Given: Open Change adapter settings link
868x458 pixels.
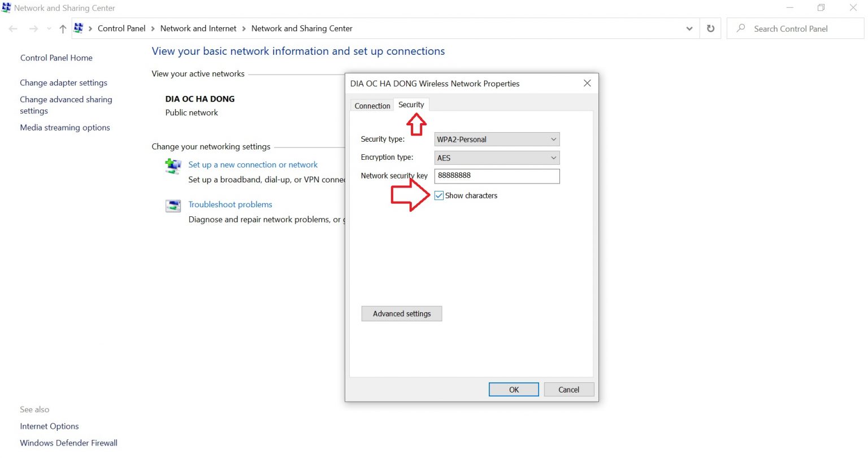Looking at the screenshot, I should click(x=63, y=83).
